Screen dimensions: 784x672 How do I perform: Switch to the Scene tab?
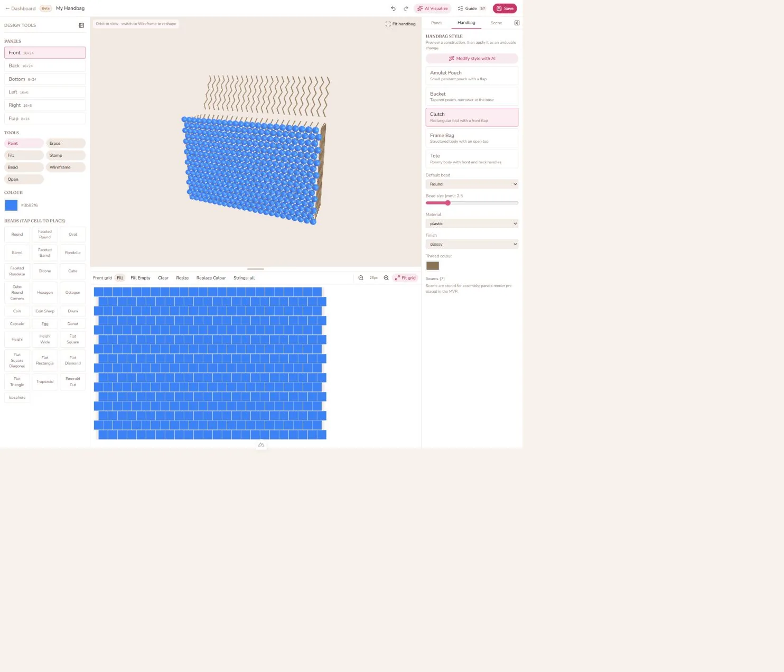496,23
